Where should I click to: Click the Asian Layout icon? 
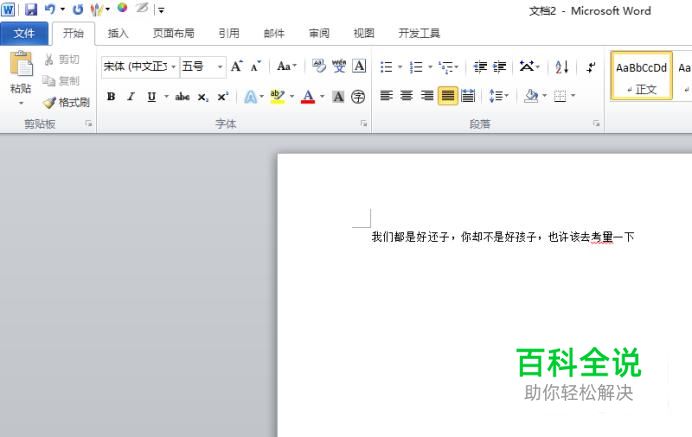527,67
